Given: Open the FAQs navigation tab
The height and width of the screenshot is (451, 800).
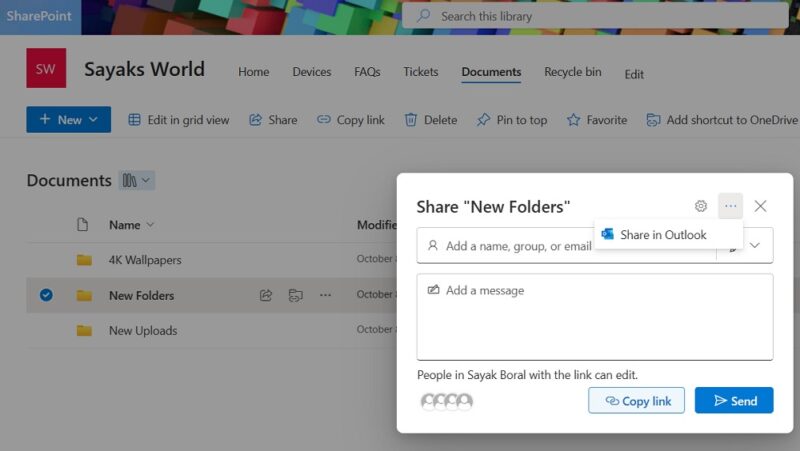Looking at the screenshot, I should (x=367, y=72).
